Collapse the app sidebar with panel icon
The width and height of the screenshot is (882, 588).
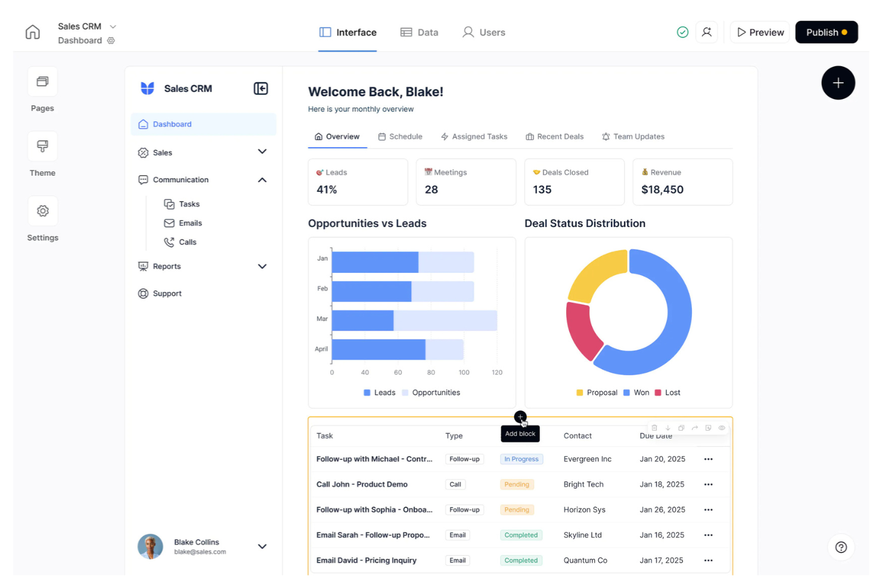coord(260,88)
